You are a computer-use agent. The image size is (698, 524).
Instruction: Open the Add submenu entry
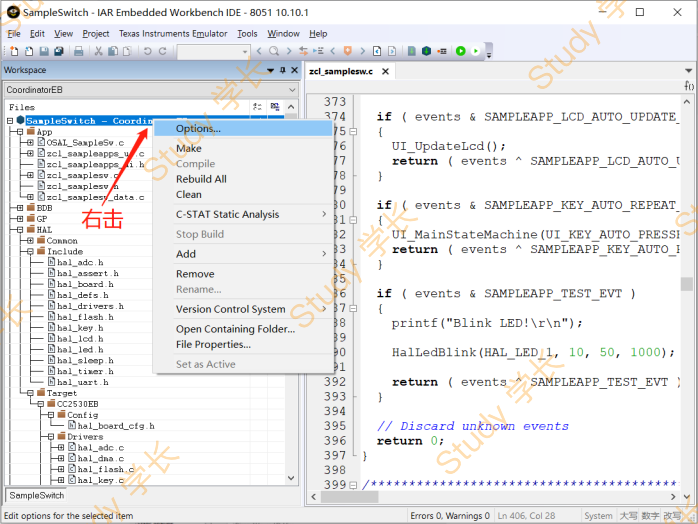click(x=243, y=254)
